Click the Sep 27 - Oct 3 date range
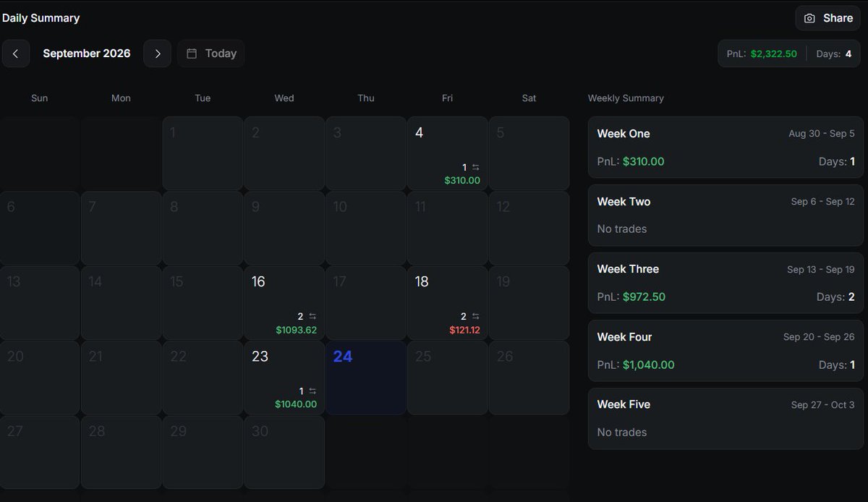Screen dimensions: 868x502 pyautogui.click(x=822, y=405)
